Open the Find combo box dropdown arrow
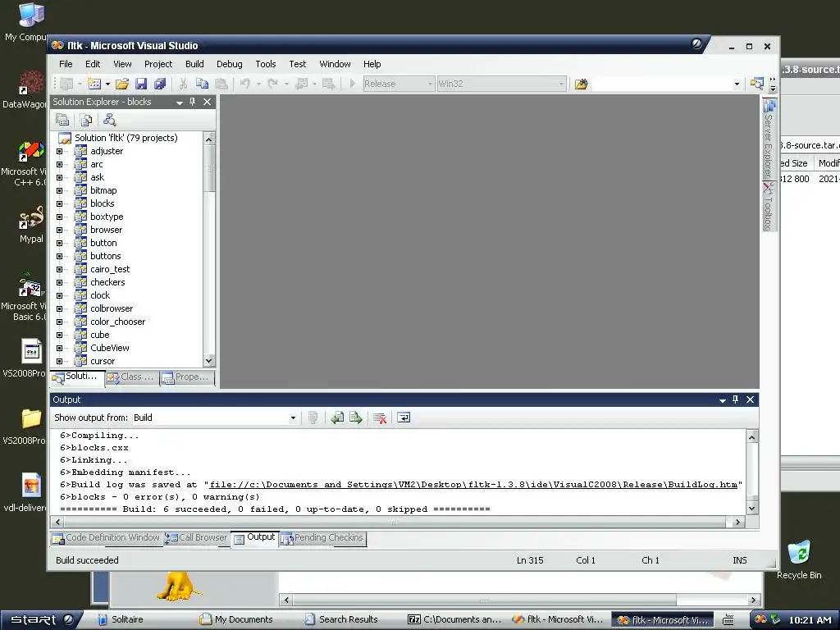This screenshot has height=630, width=840. tap(737, 84)
